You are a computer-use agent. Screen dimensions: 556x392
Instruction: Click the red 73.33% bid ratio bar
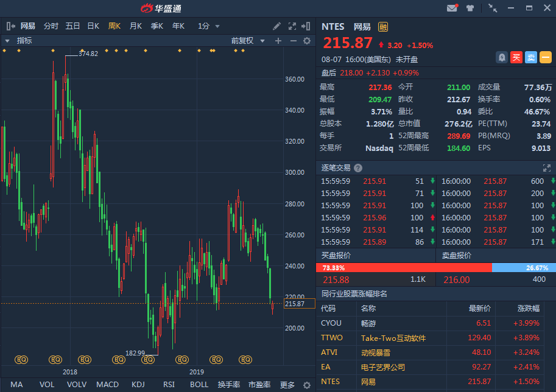coord(404,268)
